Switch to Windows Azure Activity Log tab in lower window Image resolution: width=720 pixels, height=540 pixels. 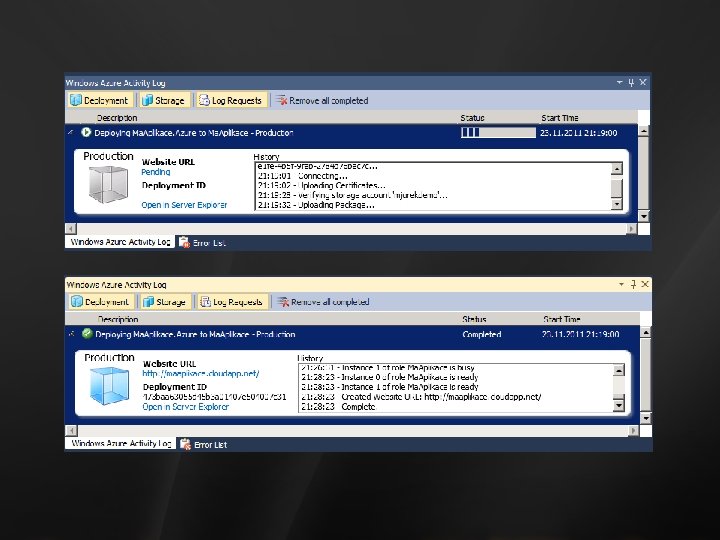click(121, 443)
